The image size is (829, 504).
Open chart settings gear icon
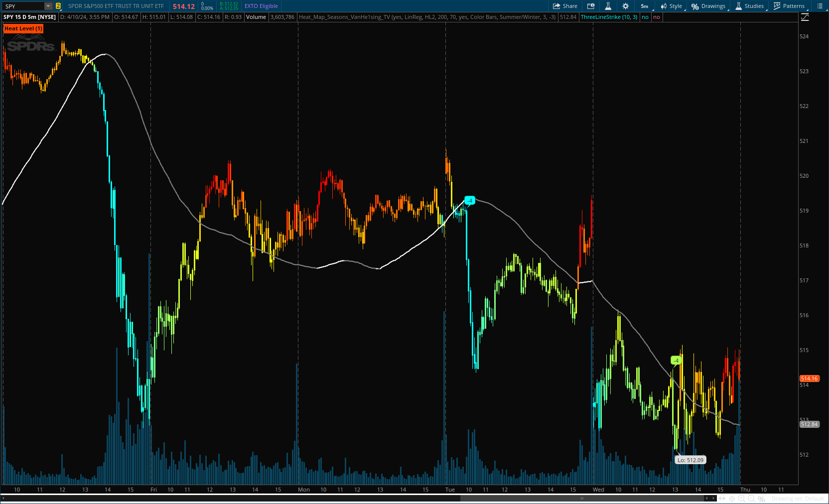click(626, 6)
